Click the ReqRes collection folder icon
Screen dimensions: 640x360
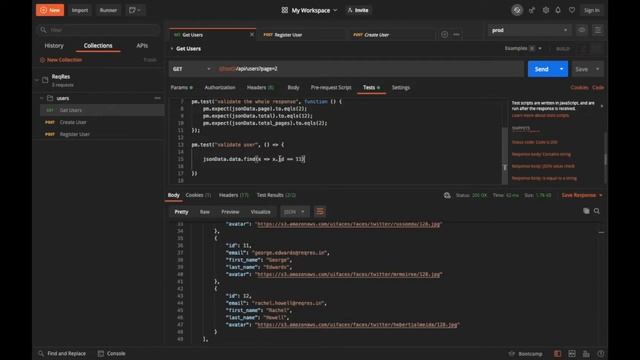tap(45, 80)
